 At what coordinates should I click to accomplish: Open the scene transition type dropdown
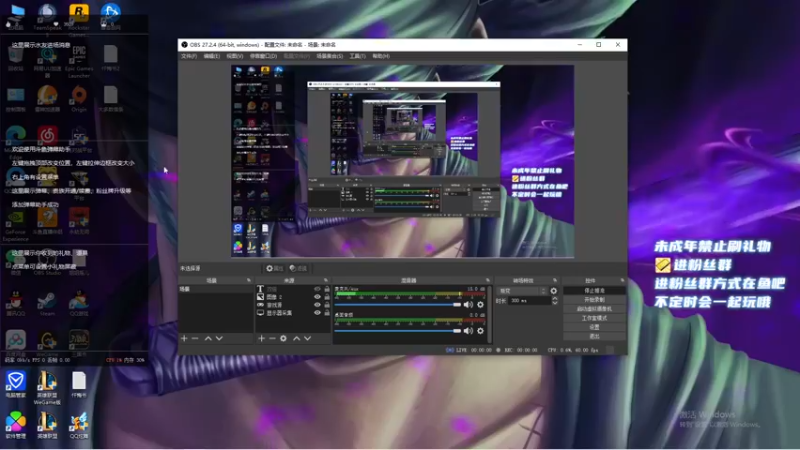[x=521, y=291]
